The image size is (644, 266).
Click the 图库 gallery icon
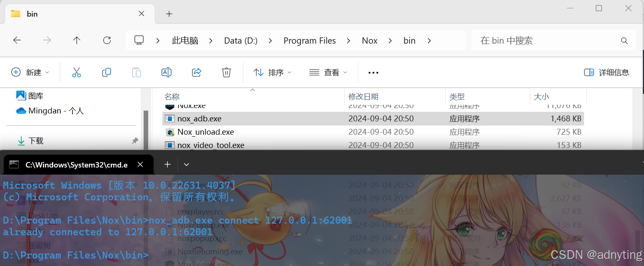21,96
